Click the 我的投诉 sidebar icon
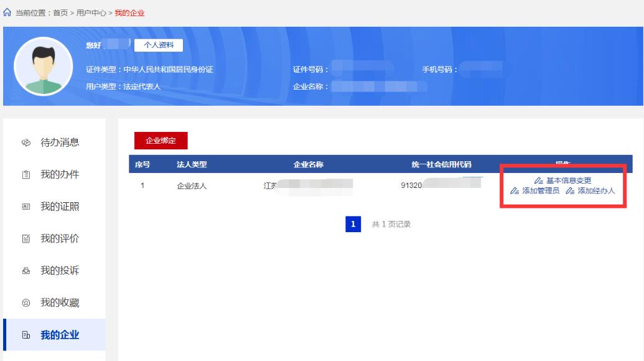 coord(26,271)
